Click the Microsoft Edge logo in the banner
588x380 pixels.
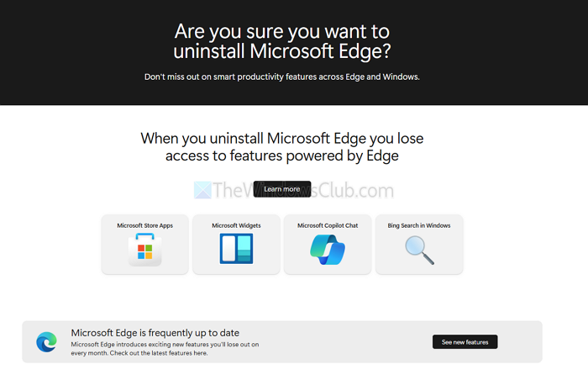coord(46,342)
